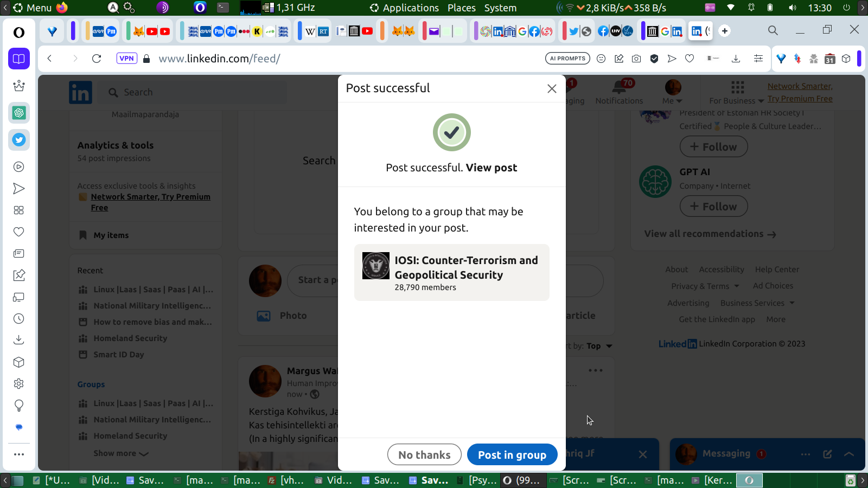The image size is (868, 488).
Task: Open the sidebar tabs from devices icon
Action: 19,297
